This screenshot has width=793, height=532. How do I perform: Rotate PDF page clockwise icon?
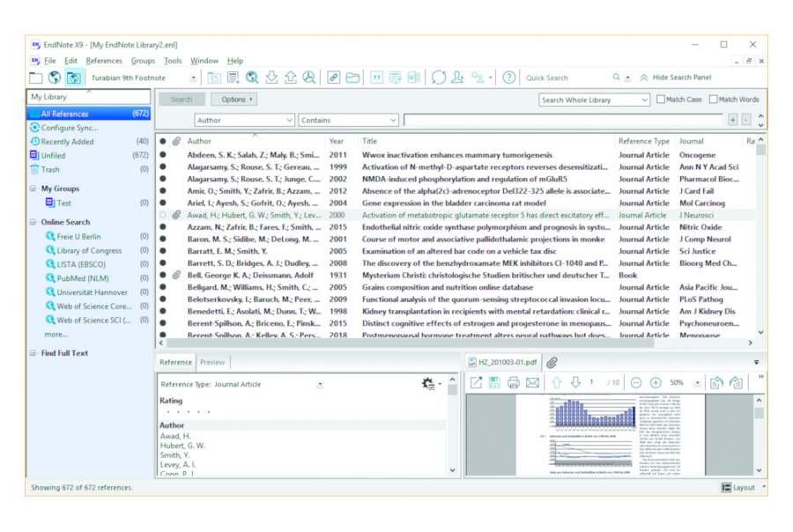[736, 383]
